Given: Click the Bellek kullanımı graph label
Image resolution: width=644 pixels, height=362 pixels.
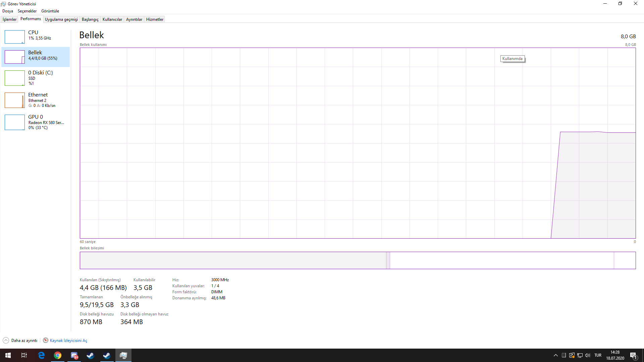Looking at the screenshot, I should [x=93, y=45].
